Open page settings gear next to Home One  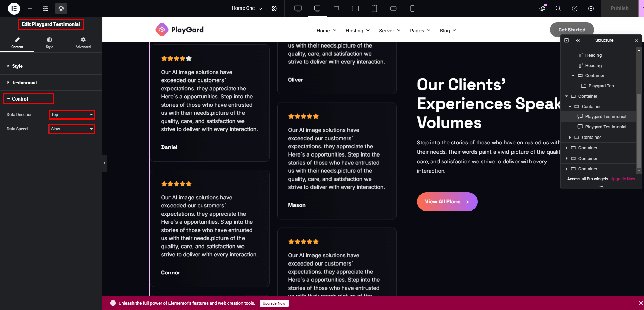[x=274, y=8]
